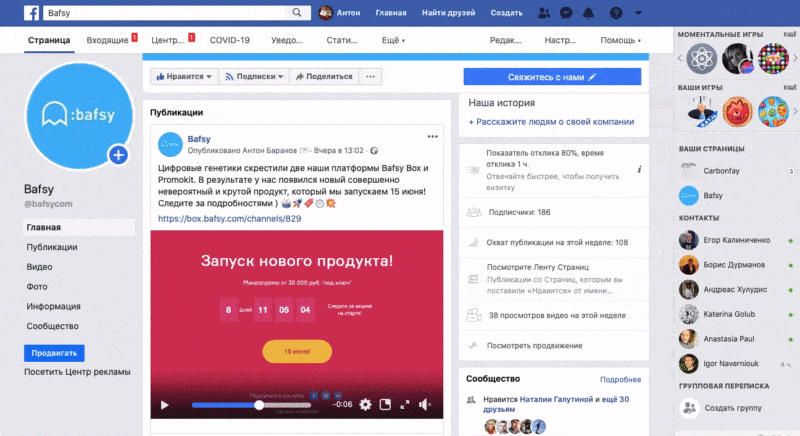
Task: Click the Facebook logo icon
Action: click(32, 13)
